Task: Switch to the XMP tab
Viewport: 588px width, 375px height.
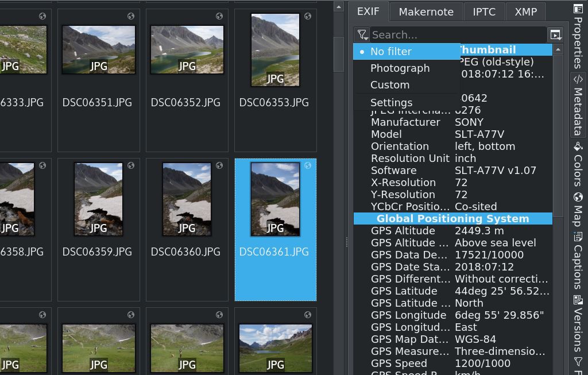Action: (x=526, y=12)
